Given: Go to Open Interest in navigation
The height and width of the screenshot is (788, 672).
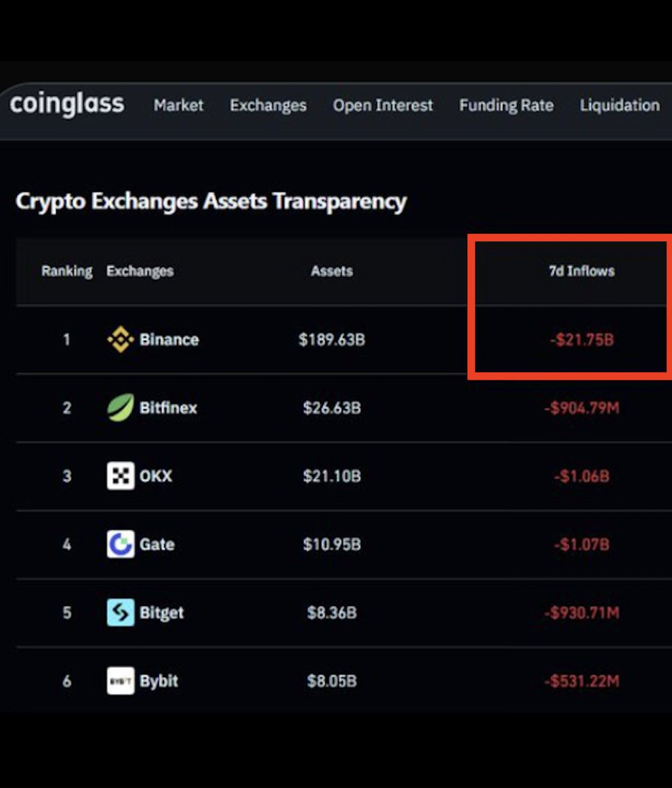Looking at the screenshot, I should pyautogui.click(x=383, y=105).
